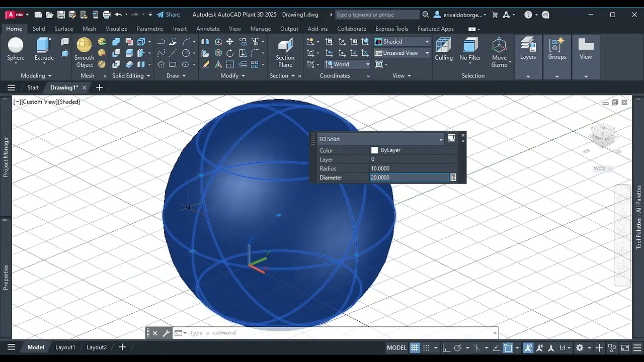Click the Culling selection button
Image resolution: width=644 pixels, height=362 pixels.
click(x=444, y=49)
